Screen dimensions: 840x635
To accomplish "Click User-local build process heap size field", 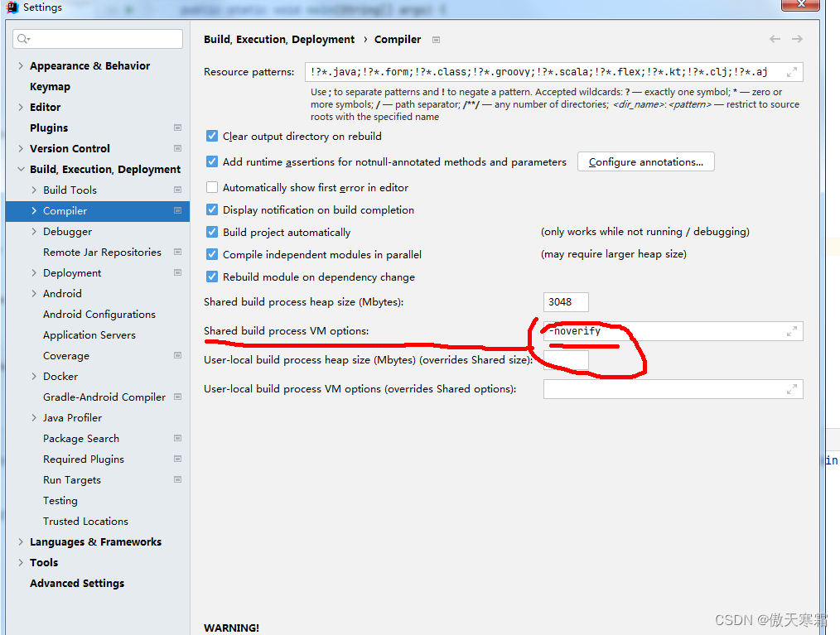I will point(566,360).
